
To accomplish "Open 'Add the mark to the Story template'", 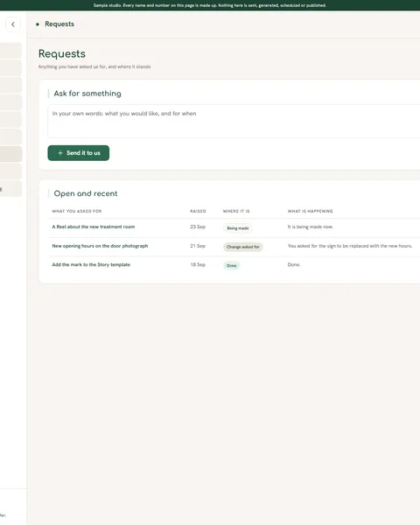I will 91,264.
